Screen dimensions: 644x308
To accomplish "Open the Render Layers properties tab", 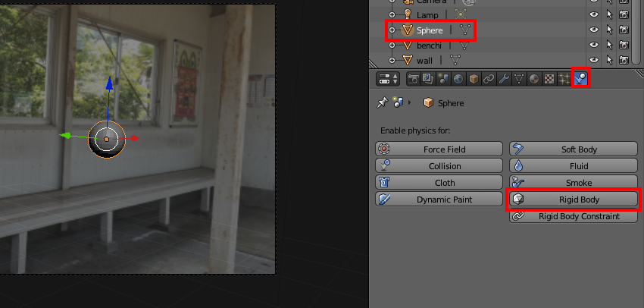I will coord(428,79).
